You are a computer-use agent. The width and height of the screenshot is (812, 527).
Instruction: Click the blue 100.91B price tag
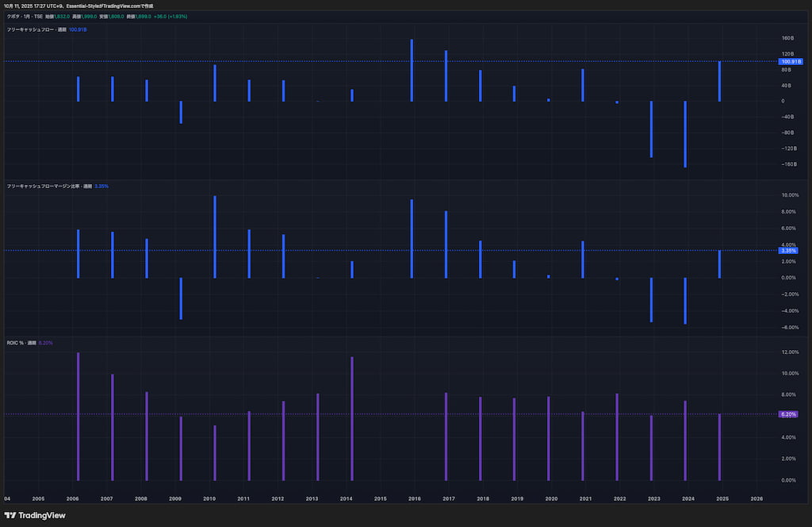tap(791, 61)
